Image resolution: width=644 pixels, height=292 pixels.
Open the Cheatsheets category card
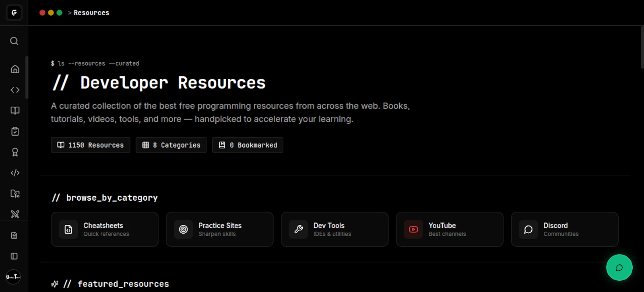[x=105, y=229]
